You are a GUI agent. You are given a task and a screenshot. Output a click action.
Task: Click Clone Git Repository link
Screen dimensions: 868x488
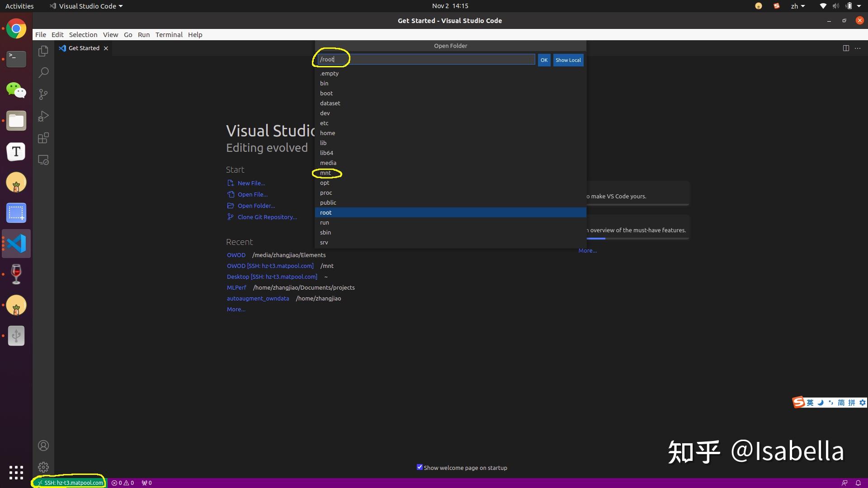(x=267, y=217)
